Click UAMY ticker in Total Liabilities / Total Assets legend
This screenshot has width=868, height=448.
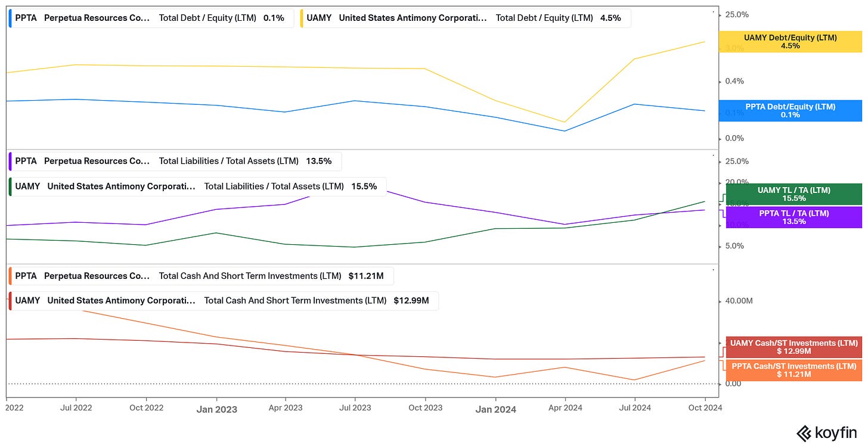(27, 186)
